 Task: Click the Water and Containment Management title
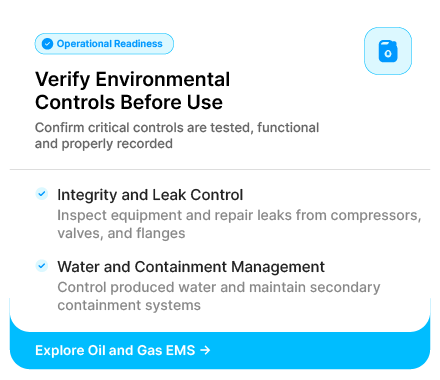(x=191, y=267)
